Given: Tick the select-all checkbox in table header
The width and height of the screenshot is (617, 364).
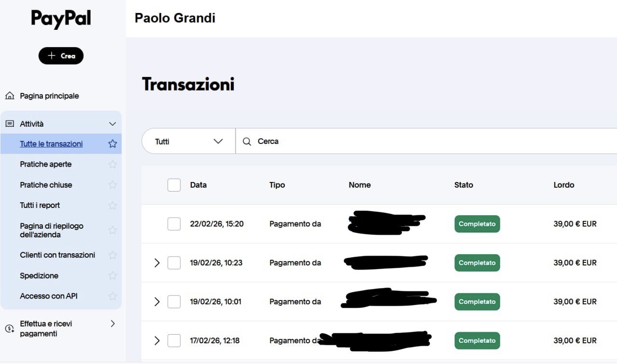Looking at the screenshot, I should coord(174,185).
